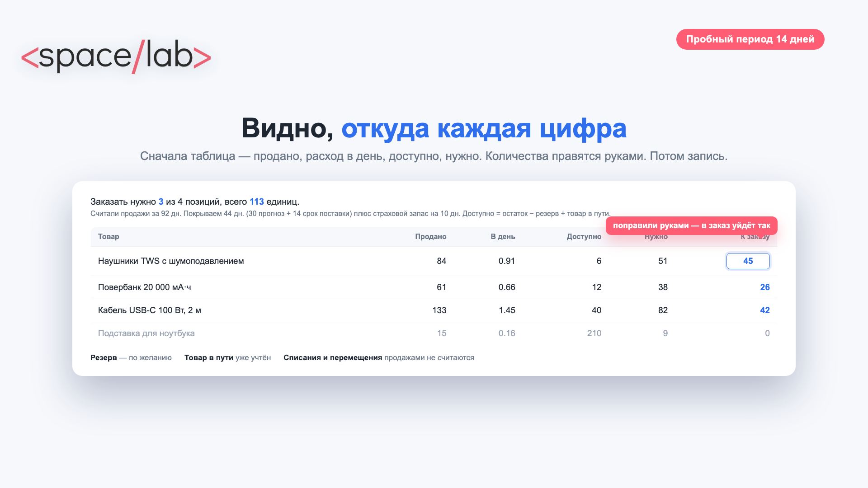Click available value 210 for Подставка
The image size is (868, 488).
(594, 333)
